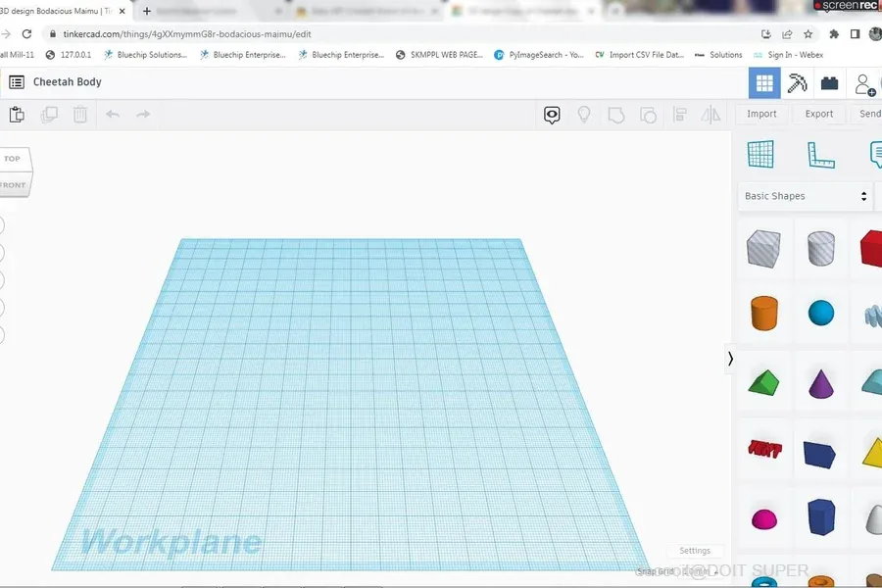The height and width of the screenshot is (588, 882).
Task: Click the Undo arrow
Action: (113, 115)
